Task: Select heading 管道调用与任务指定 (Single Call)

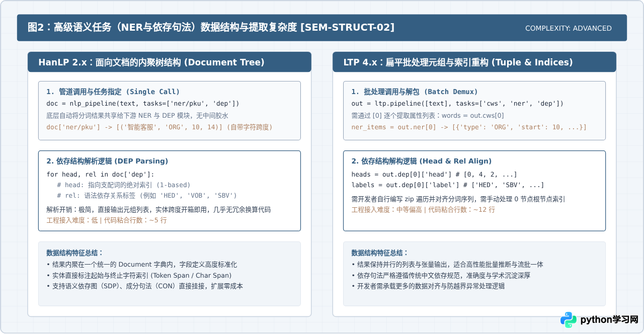Action: click(113, 92)
